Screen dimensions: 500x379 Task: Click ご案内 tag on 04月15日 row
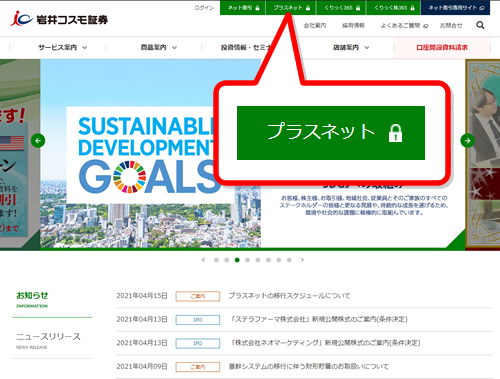198,296
